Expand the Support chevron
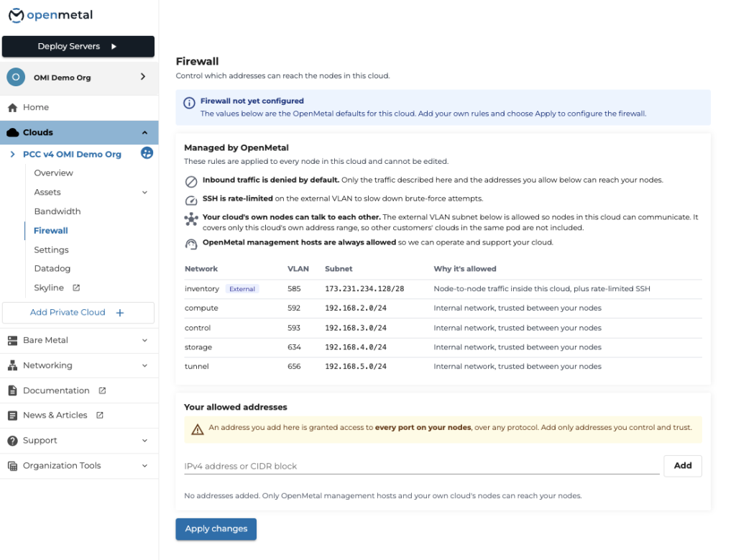 coord(144,441)
